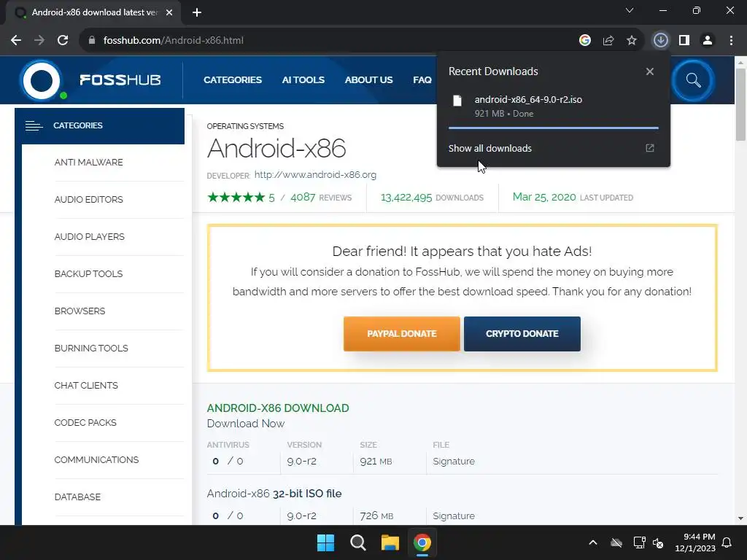
Task: Open the Chrome side panel icon
Action: pyautogui.click(x=684, y=41)
